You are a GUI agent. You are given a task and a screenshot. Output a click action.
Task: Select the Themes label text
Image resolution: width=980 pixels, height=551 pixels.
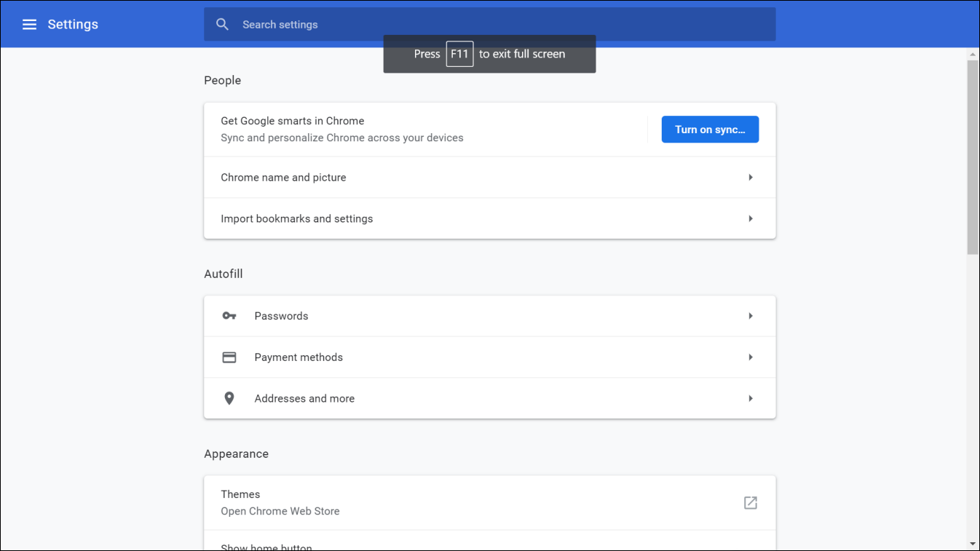pos(240,494)
